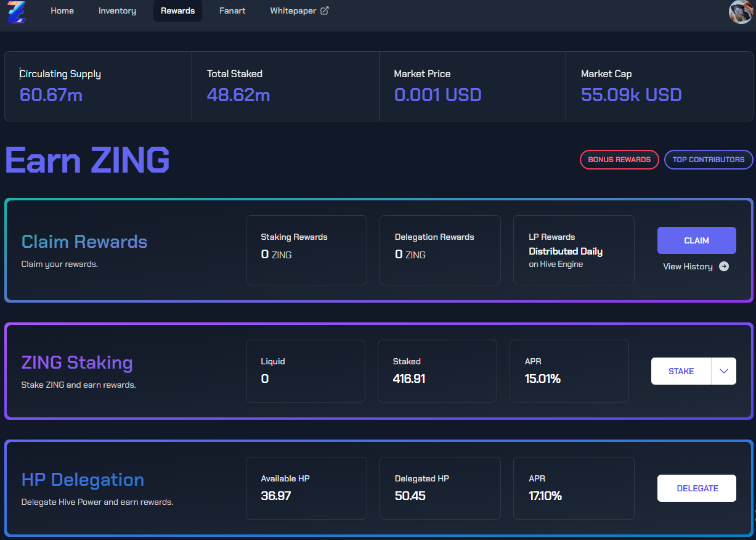
Task: Expand the STAKE dropdown arrow
Action: 724,371
